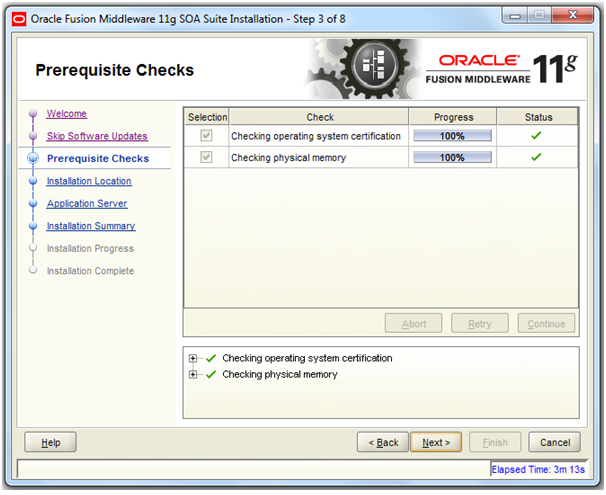Click the Installation Progress step bullet

coord(33,248)
